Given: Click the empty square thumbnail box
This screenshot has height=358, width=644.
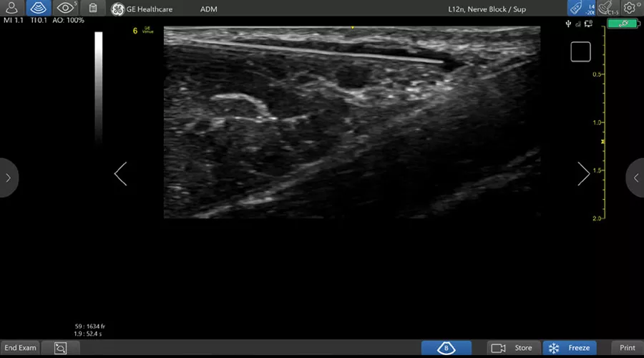Looking at the screenshot, I should click(x=580, y=52).
